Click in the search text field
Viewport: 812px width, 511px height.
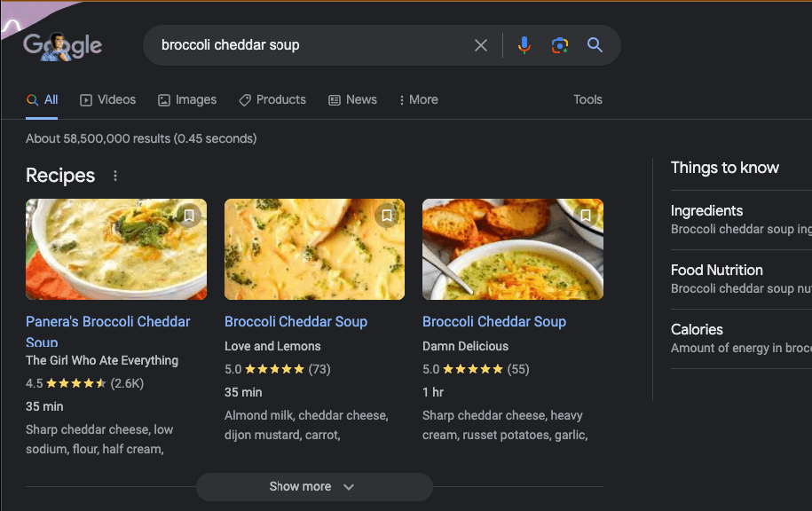tap(311, 45)
